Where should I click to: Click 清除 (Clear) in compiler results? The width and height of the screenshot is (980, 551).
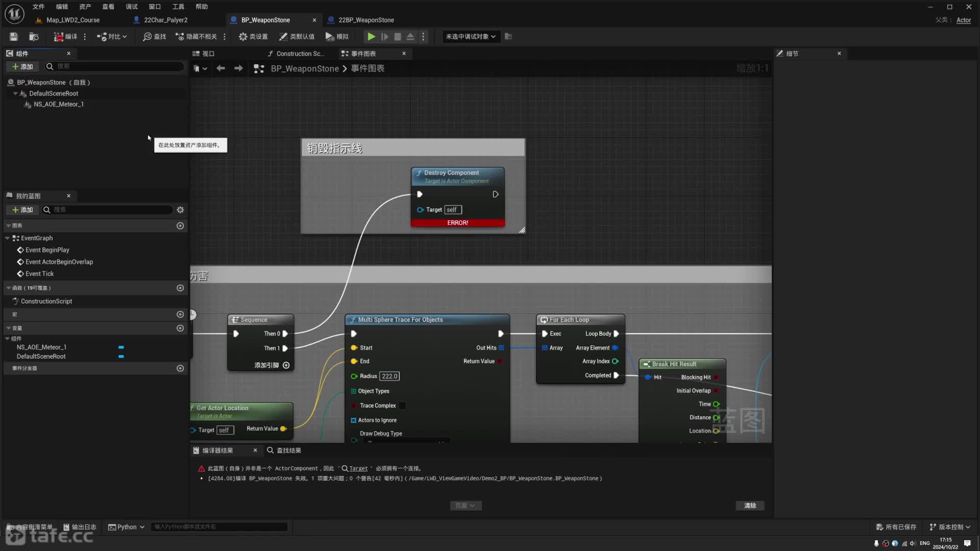pos(750,506)
